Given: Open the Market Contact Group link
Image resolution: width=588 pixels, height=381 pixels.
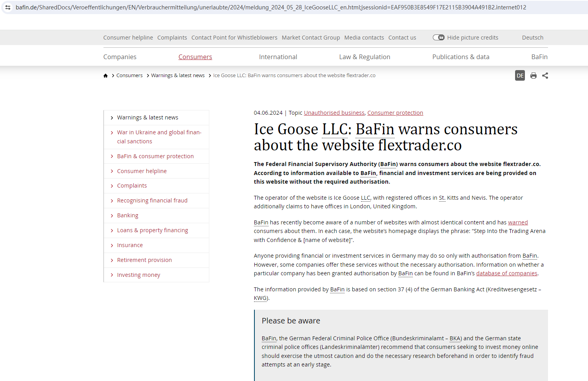Looking at the screenshot, I should click(x=311, y=38).
